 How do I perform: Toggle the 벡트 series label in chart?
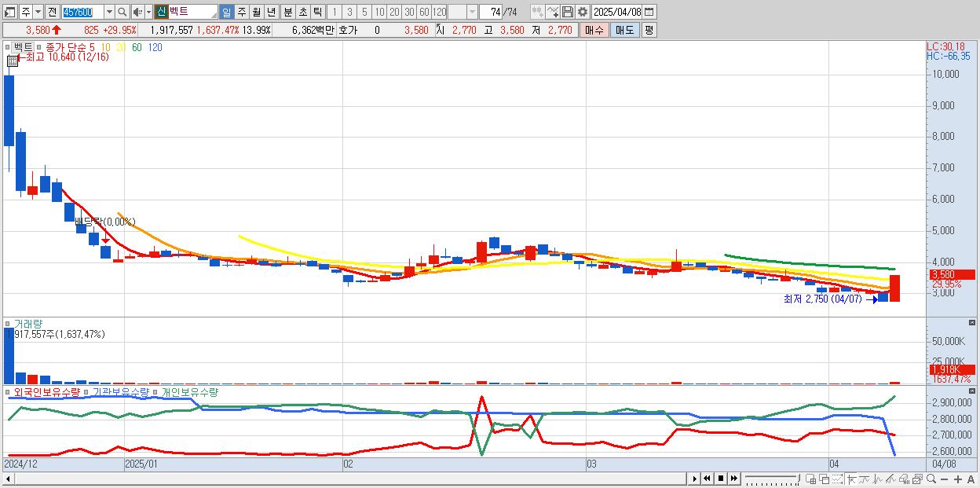point(24,47)
